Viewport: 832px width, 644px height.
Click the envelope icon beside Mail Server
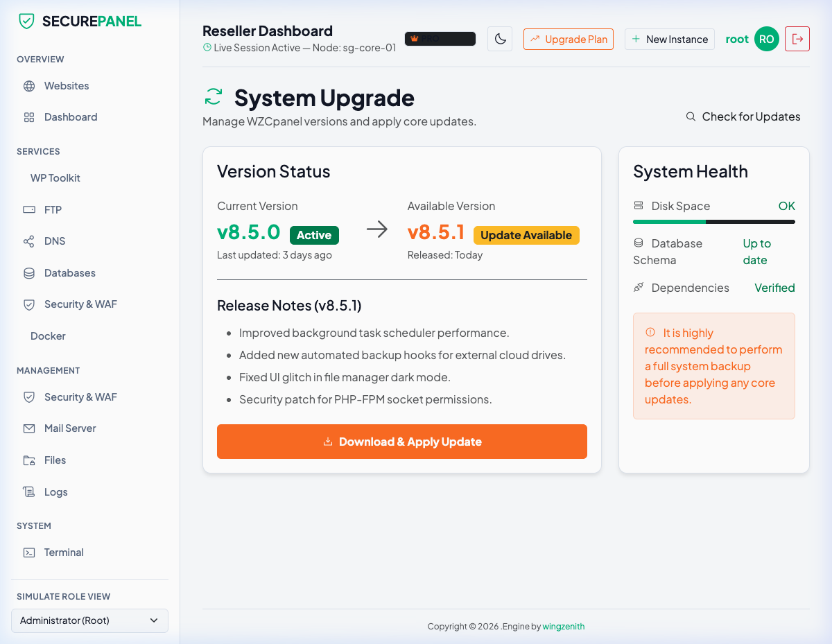click(29, 428)
